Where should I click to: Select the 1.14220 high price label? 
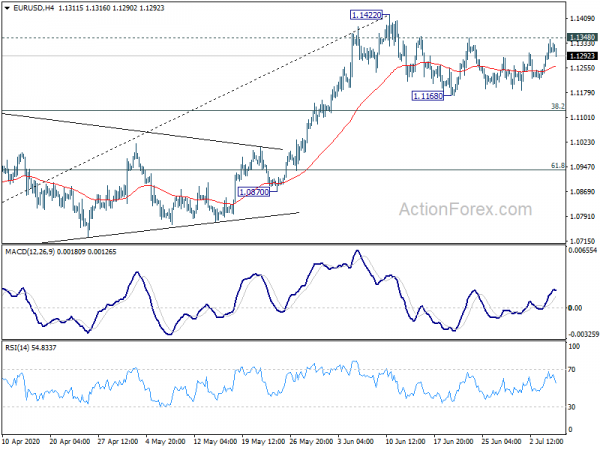366,15
